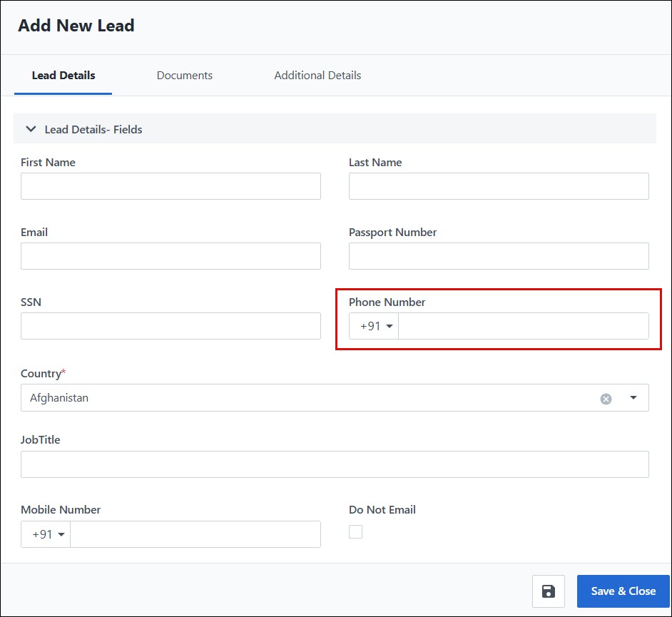
Task: Switch to the Documents tab
Action: (185, 76)
